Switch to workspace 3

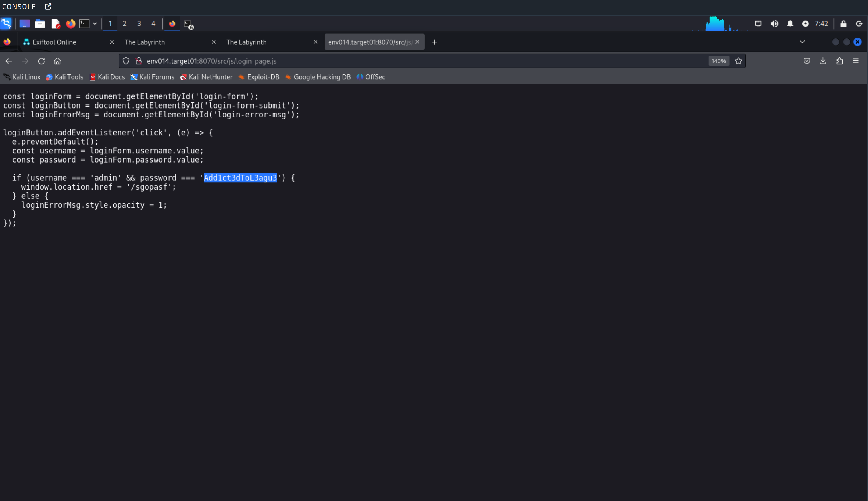[139, 24]
